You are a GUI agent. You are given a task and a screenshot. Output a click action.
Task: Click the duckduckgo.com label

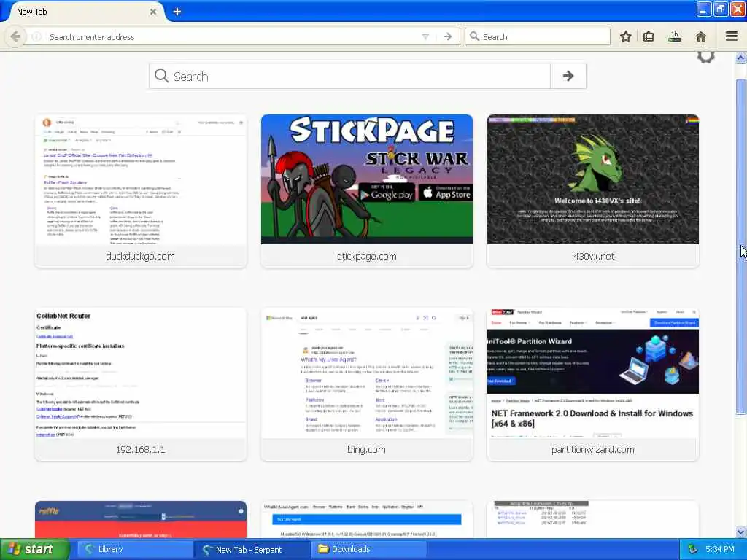[x=141, y=256]
